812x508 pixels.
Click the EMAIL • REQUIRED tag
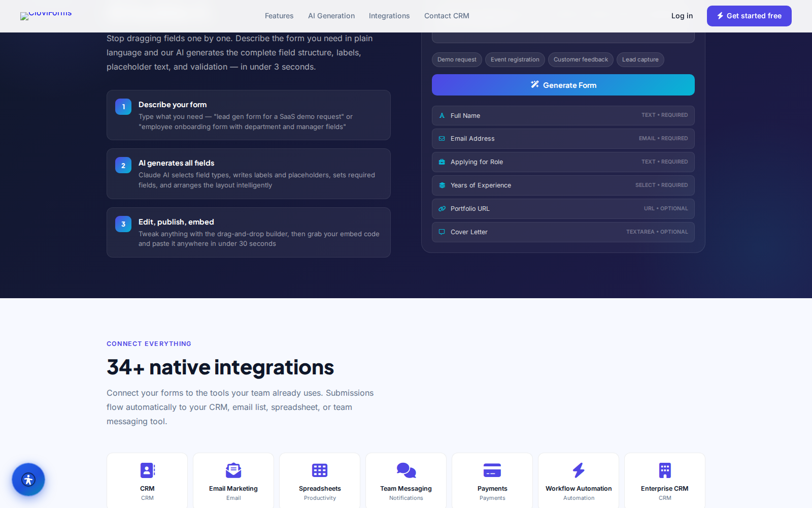pos(663,139)
